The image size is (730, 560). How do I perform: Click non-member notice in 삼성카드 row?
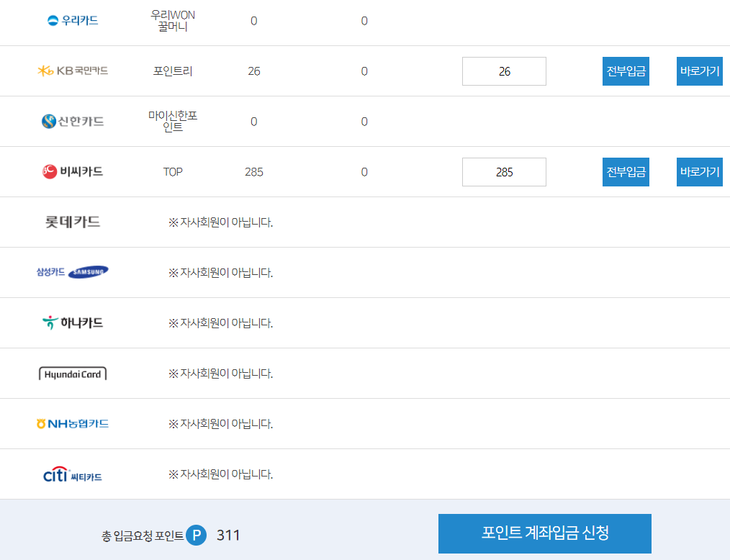pyautogui.click(x=221, y=272)
